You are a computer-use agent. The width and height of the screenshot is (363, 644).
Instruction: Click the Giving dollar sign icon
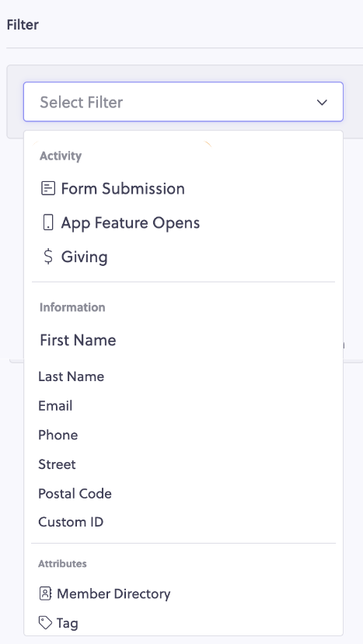pyautogui.click(x=48, y=257)
